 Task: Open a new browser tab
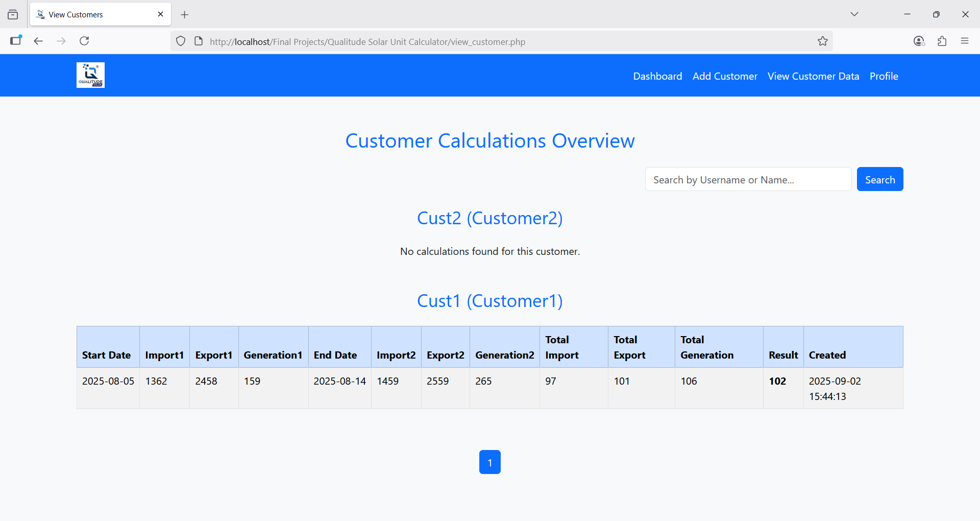185,15
